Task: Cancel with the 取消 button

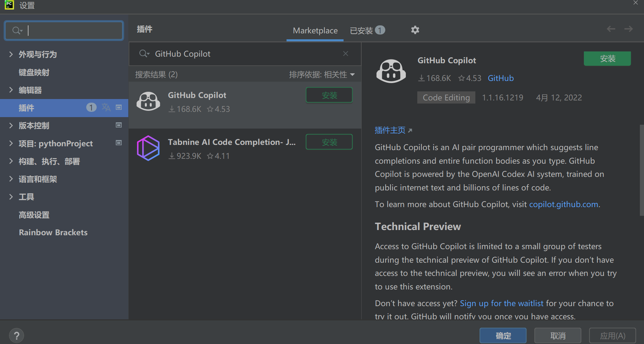Action: (558, 336)
